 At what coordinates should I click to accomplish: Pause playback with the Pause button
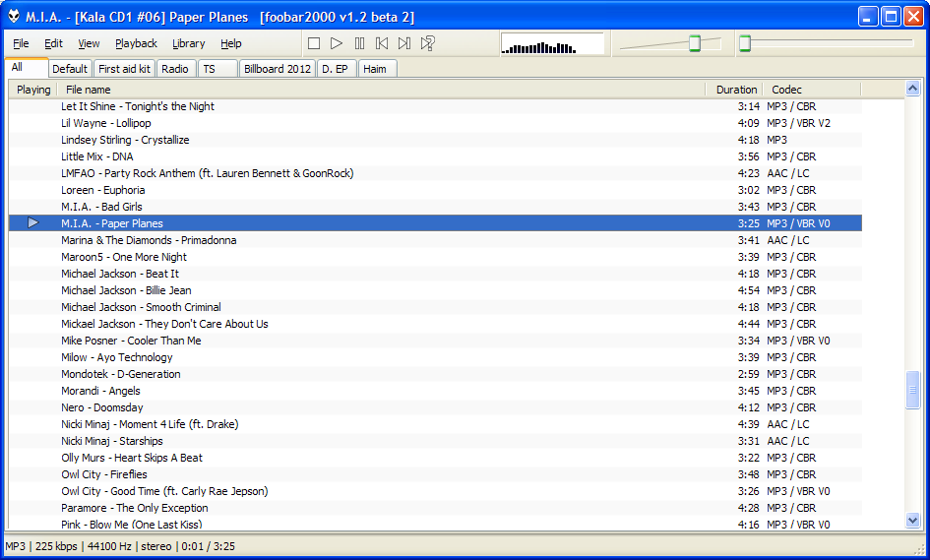coord(359,43)
